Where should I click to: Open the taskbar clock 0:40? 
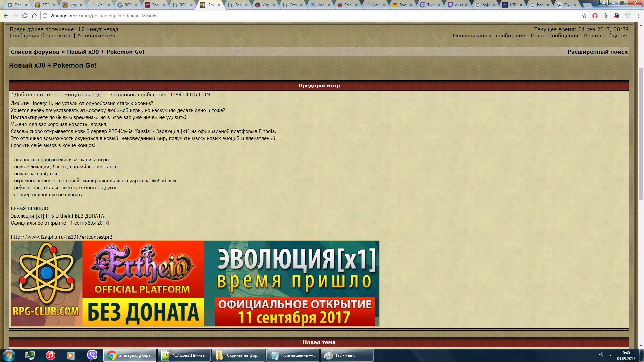pos(626,355)
